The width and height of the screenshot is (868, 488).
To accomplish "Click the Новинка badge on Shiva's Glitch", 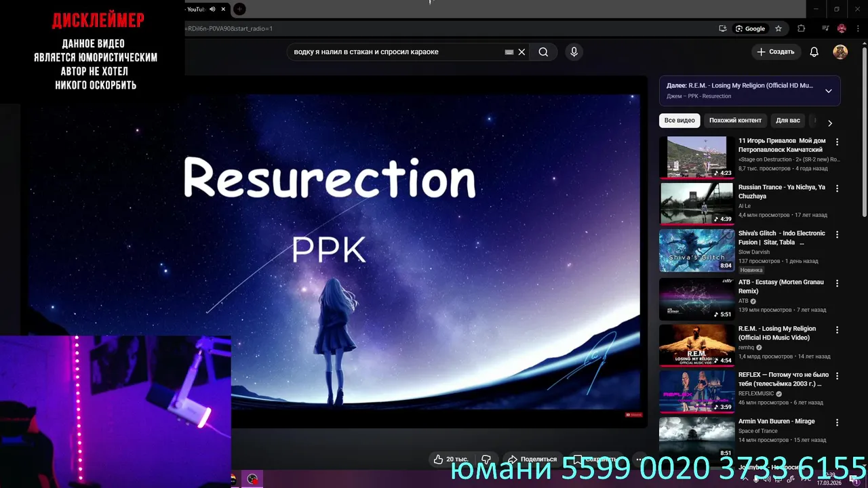I will coord(751,270).
